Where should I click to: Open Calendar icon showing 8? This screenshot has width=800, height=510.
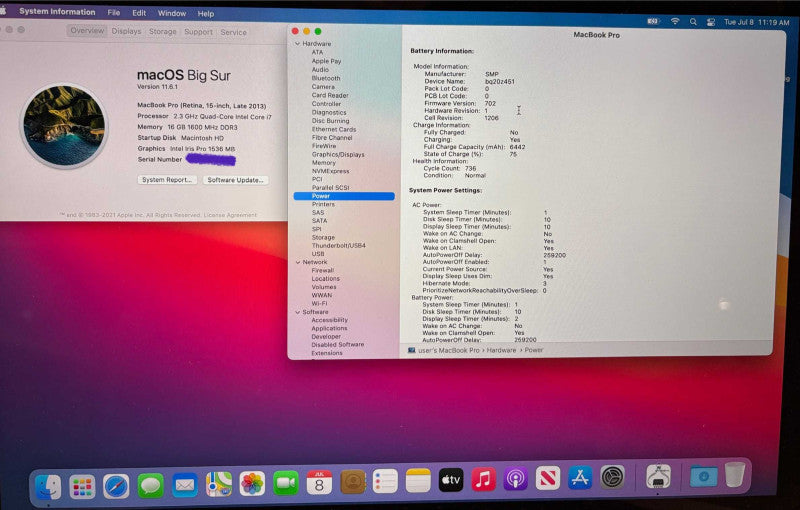tap(319, 482)
